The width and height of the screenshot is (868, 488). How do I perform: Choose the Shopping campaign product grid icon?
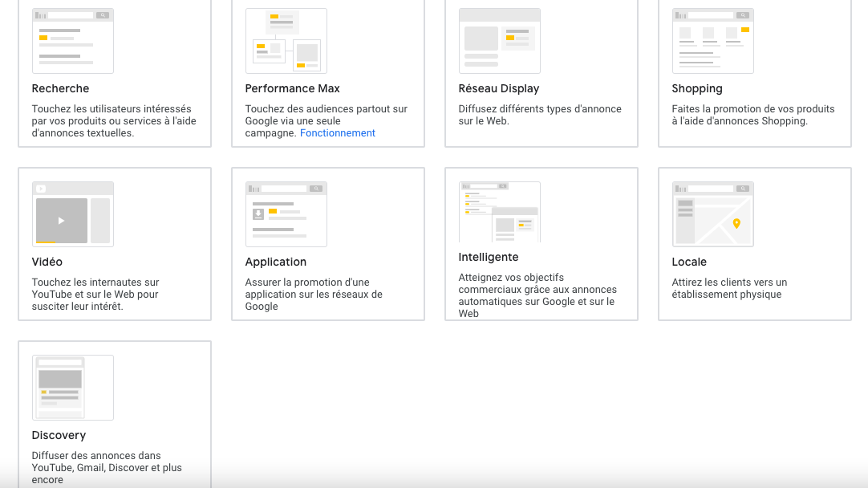pos(713,41)
